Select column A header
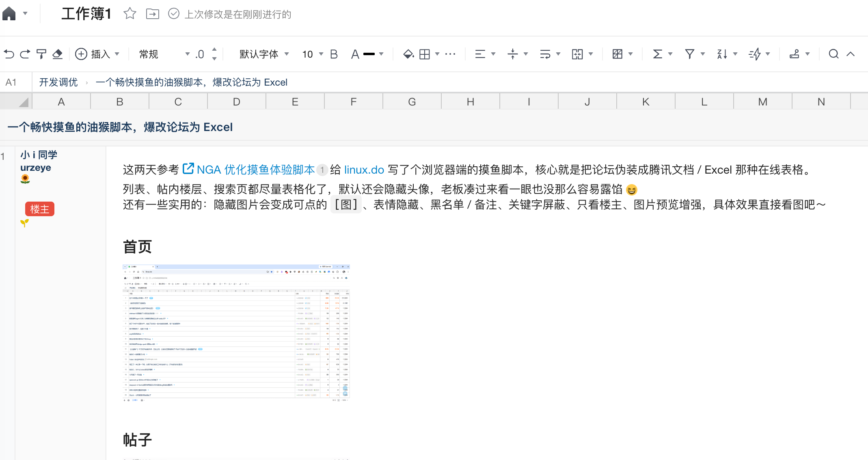 [x=61, y=101]
